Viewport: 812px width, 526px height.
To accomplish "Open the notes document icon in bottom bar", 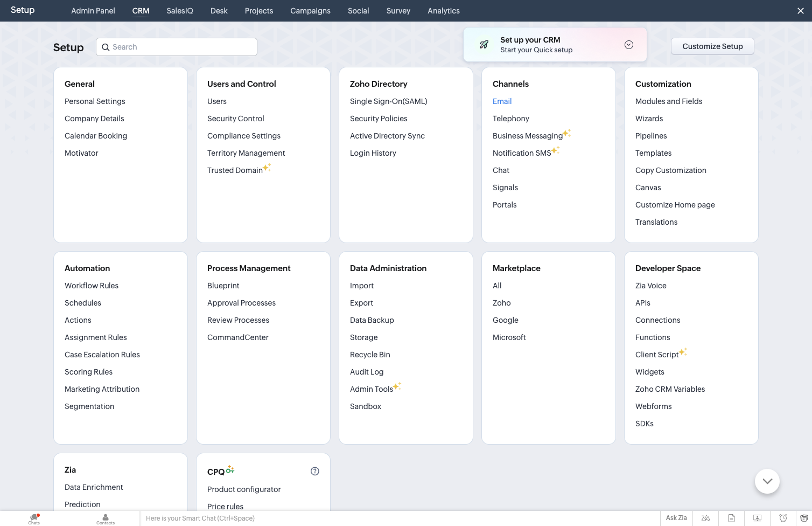I will click(x=731, y=518).
